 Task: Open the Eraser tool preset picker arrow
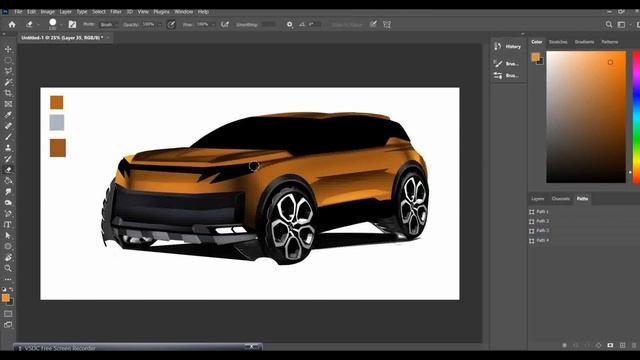click(38, 24)
